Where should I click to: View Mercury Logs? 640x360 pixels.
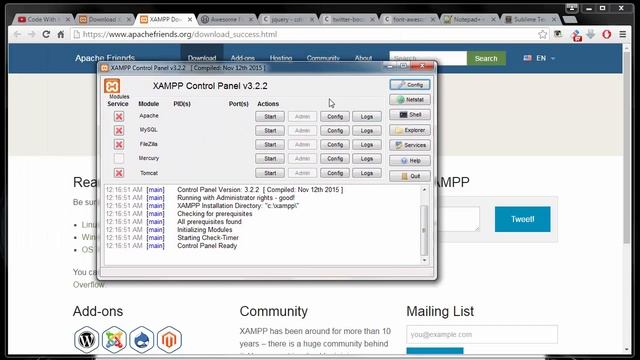367,159
